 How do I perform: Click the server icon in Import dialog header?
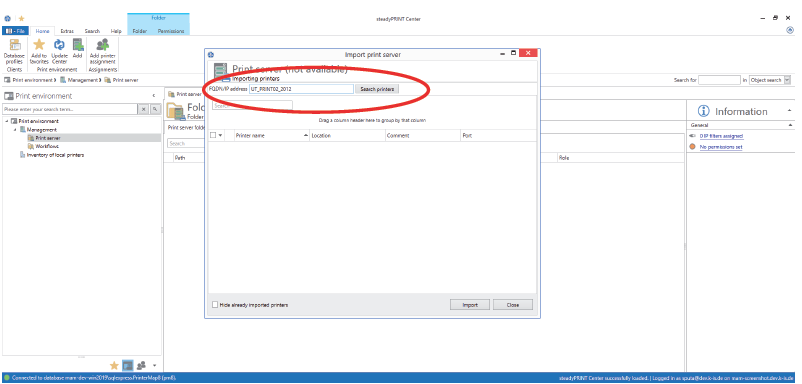[220, 72]
